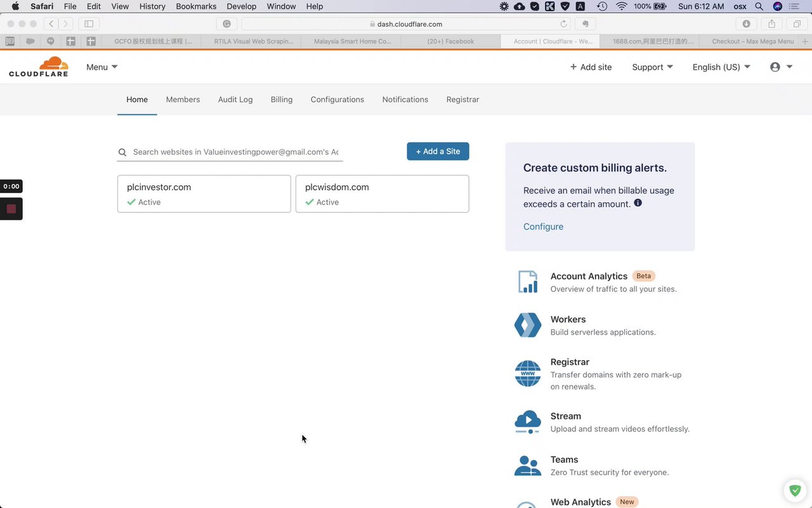The image size is (812, 508).
Task: Open the Web Analytics link
Action: pyautogui.click(x=580, y=502)
